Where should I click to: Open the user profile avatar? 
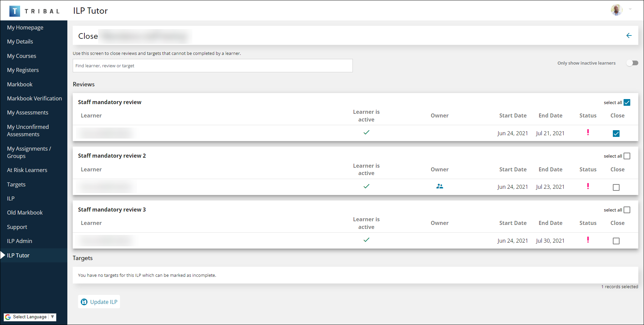616,10
